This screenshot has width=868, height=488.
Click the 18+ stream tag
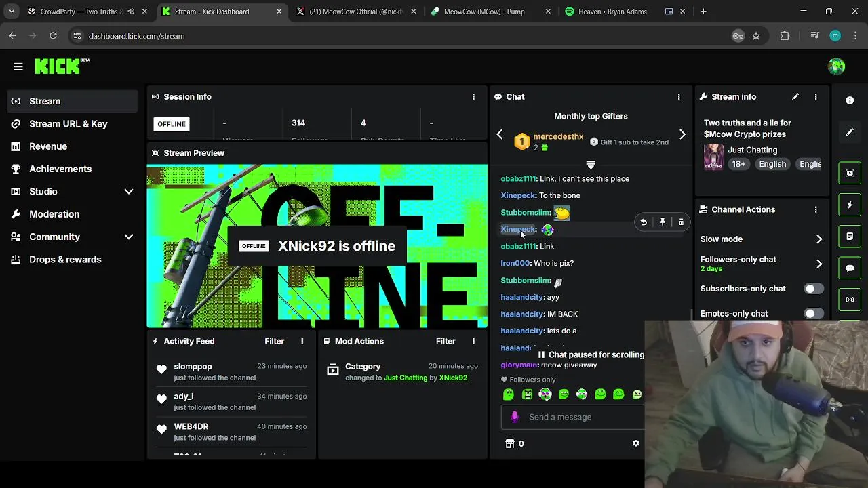pos(738,164)
